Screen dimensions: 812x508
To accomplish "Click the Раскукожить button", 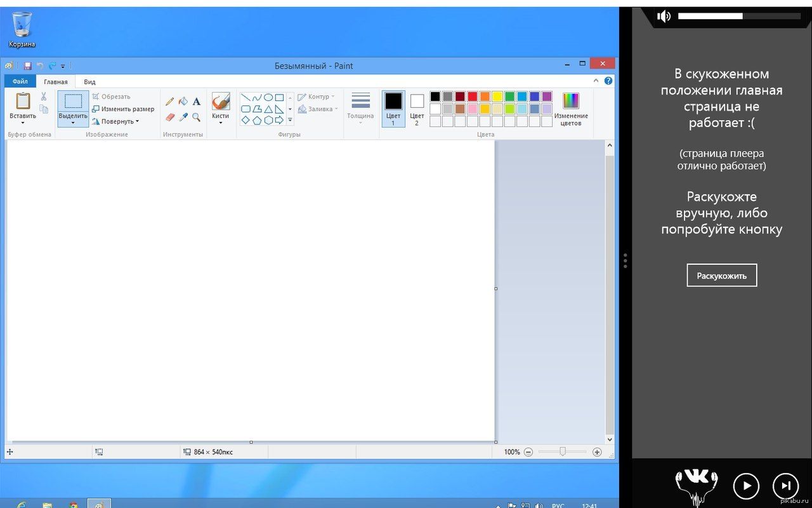I will pos(722,276).
